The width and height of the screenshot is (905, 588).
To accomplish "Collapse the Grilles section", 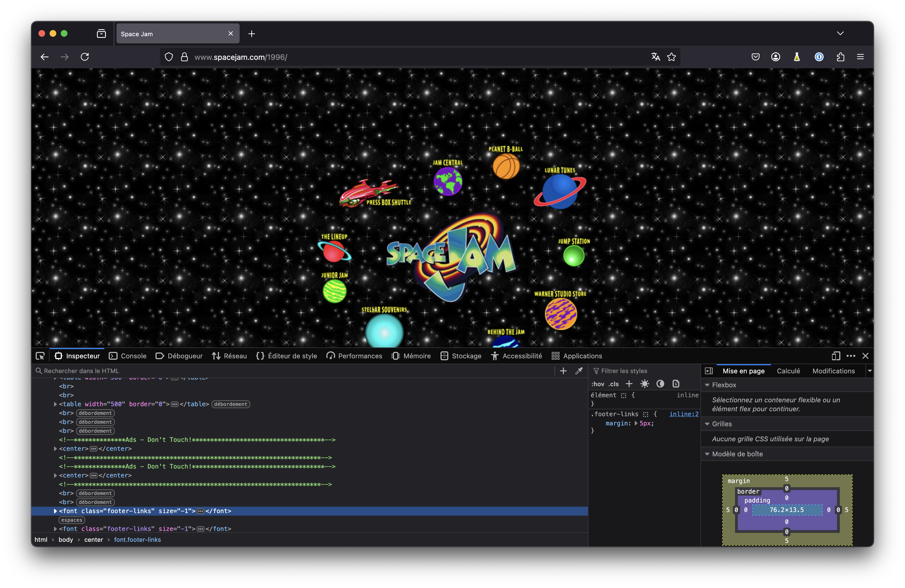I will pos(707,424).
